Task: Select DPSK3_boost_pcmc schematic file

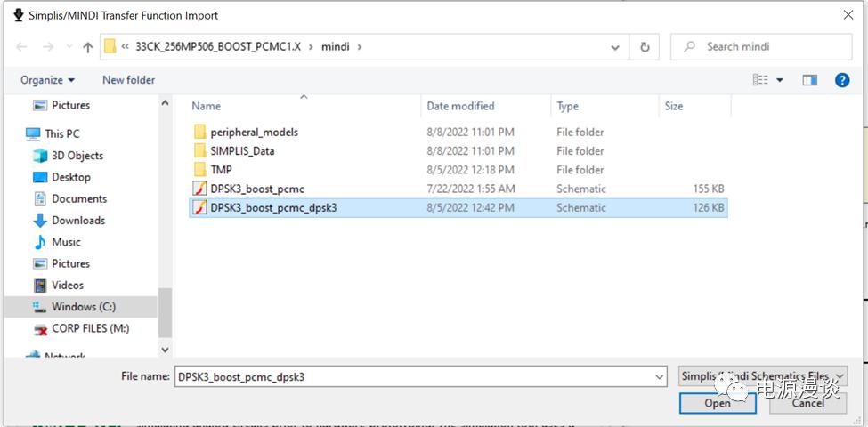Action: point(258,189)
